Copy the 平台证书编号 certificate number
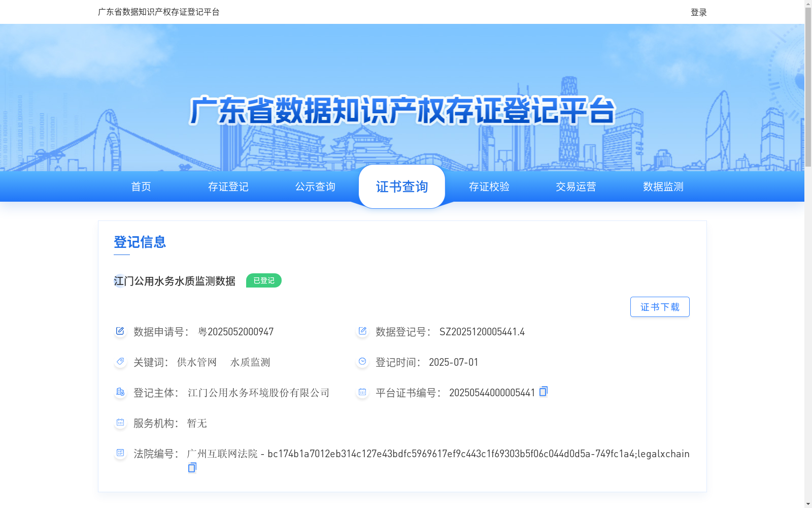 pyautogui.click(x=543, y=392)
